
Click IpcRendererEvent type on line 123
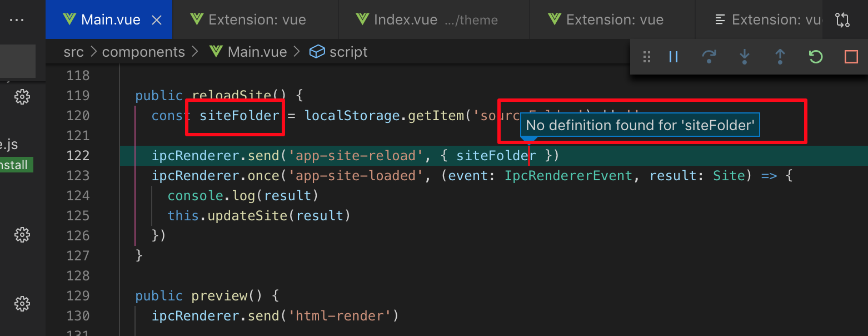[x=568, y=176]
